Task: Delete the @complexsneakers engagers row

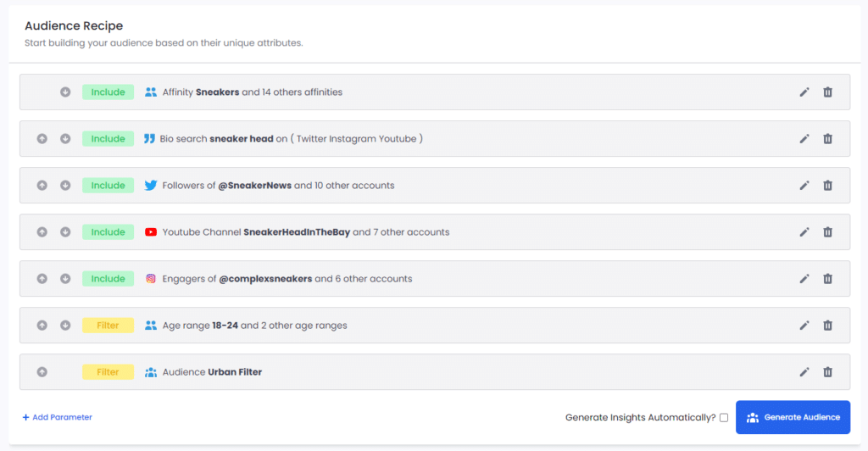Action: click(827, 279)
